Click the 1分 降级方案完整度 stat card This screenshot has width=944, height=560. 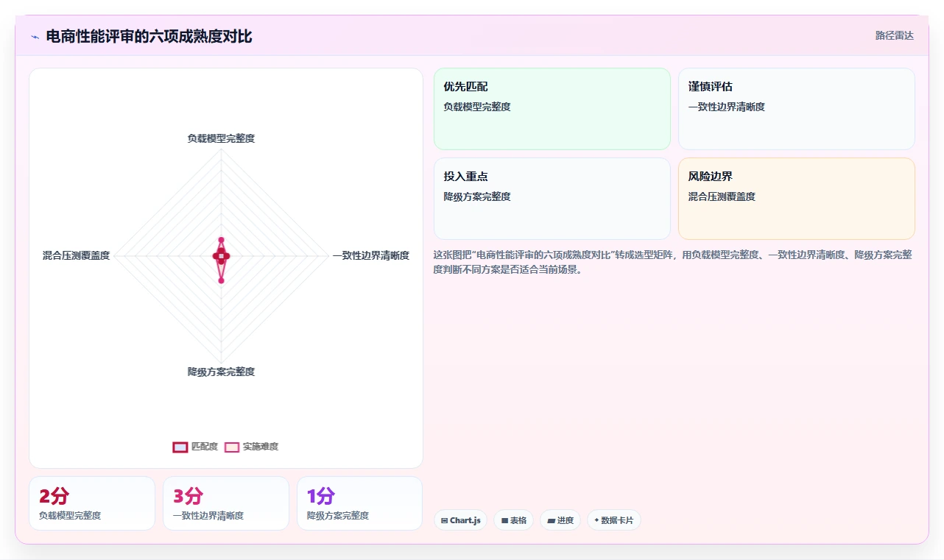360,503
